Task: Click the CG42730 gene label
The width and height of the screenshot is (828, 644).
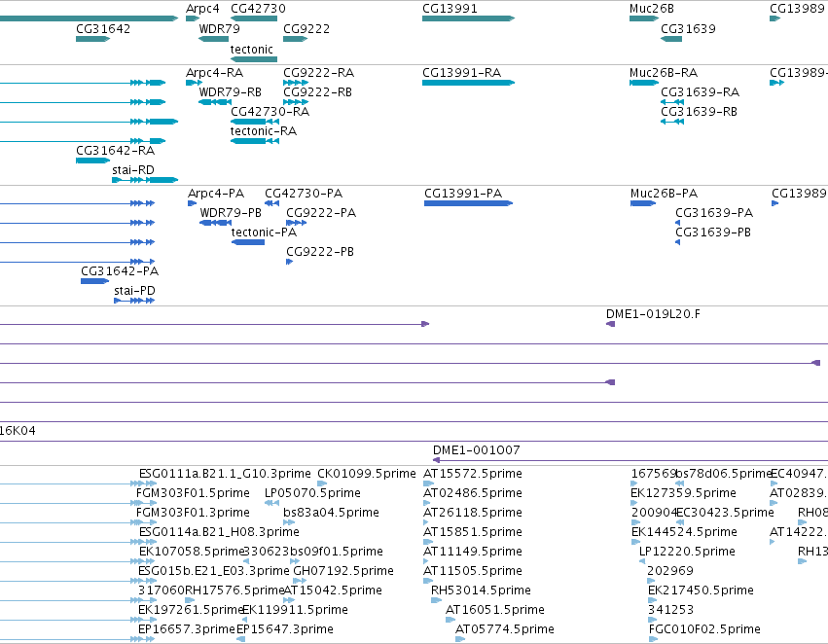Action: (x=258, y=9)
